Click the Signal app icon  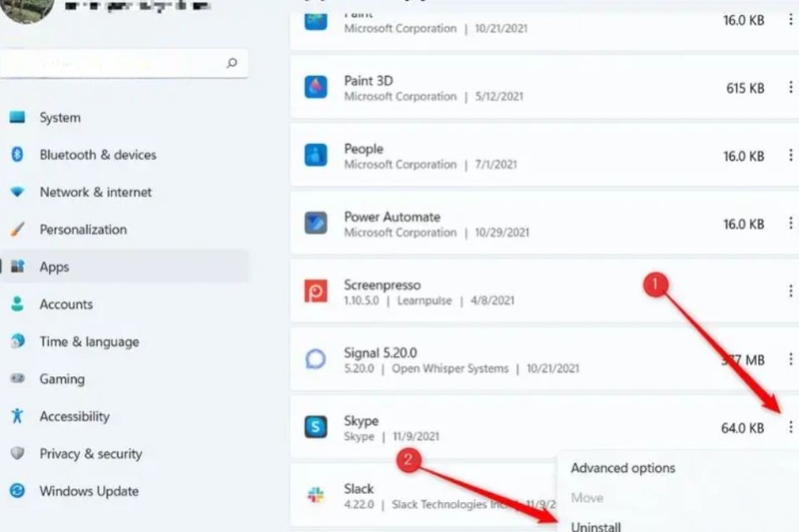coord(316,359)
